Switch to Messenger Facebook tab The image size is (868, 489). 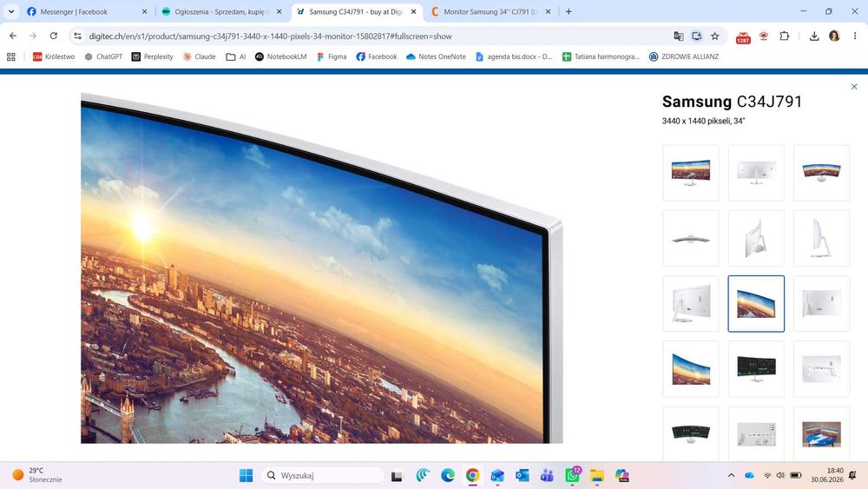[88, 11]
